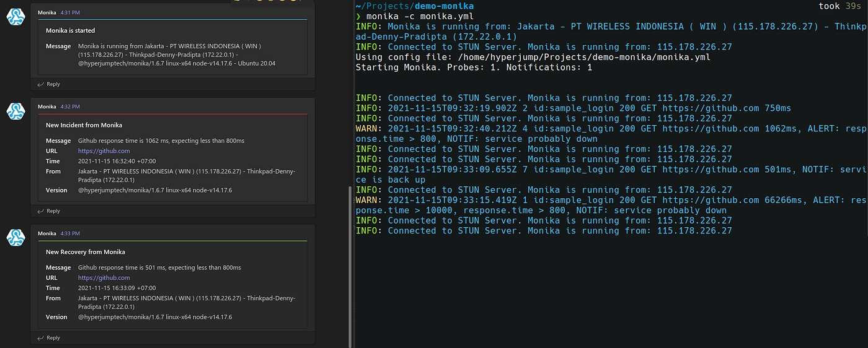Open the github.com link in the incident card

(104, 151)
